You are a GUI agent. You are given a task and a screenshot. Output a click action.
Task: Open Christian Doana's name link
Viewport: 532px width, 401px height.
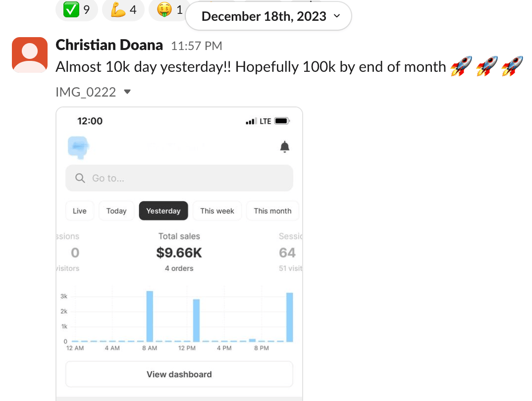[109, 45]
